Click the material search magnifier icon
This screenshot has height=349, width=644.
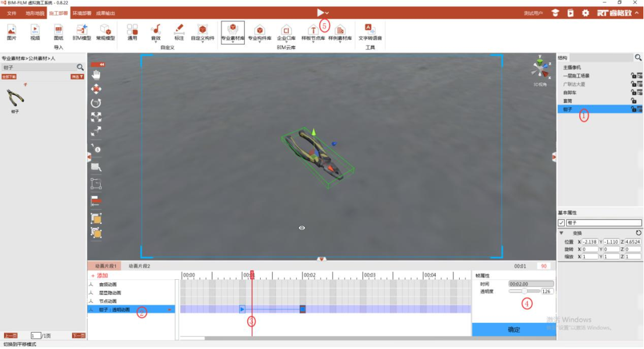click(80, 67)
